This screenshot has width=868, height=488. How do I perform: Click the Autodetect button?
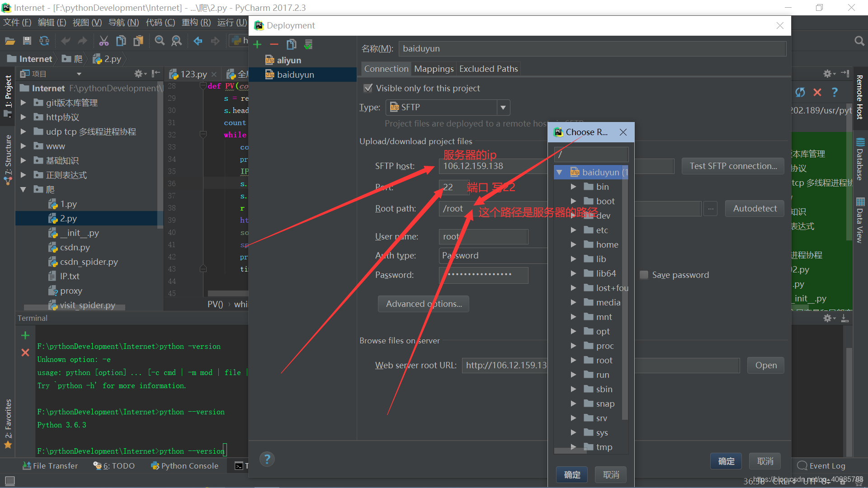click(755, 209)
